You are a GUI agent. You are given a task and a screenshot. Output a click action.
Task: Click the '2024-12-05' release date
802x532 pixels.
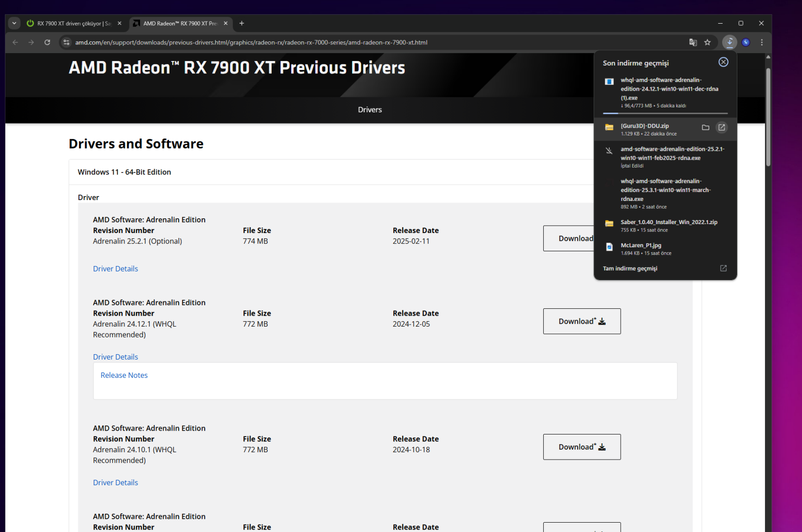point(411,324)
